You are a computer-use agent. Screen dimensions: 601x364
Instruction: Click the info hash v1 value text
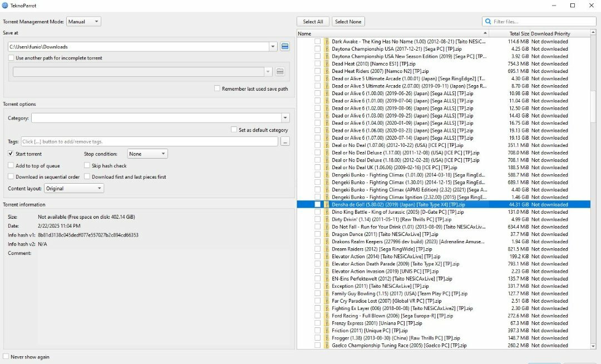(x=88, y=235)
